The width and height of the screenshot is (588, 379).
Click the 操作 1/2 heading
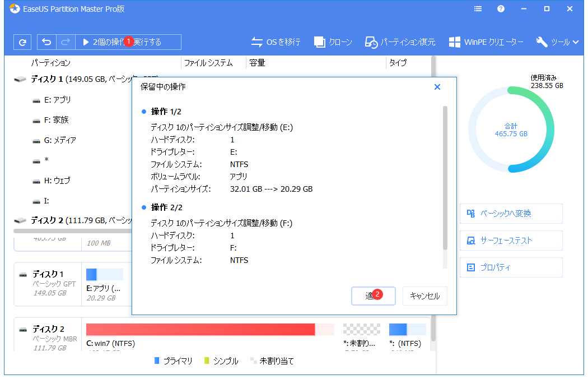[166, 112]
